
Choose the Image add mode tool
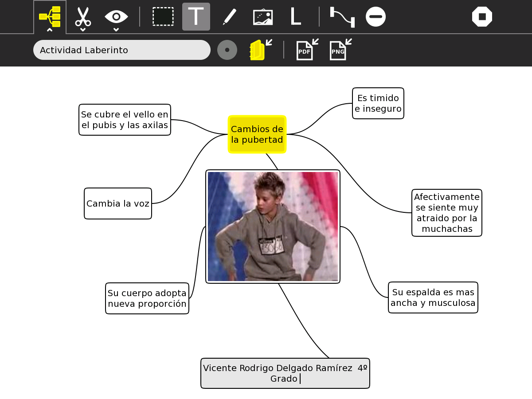[x=263, y=16]
